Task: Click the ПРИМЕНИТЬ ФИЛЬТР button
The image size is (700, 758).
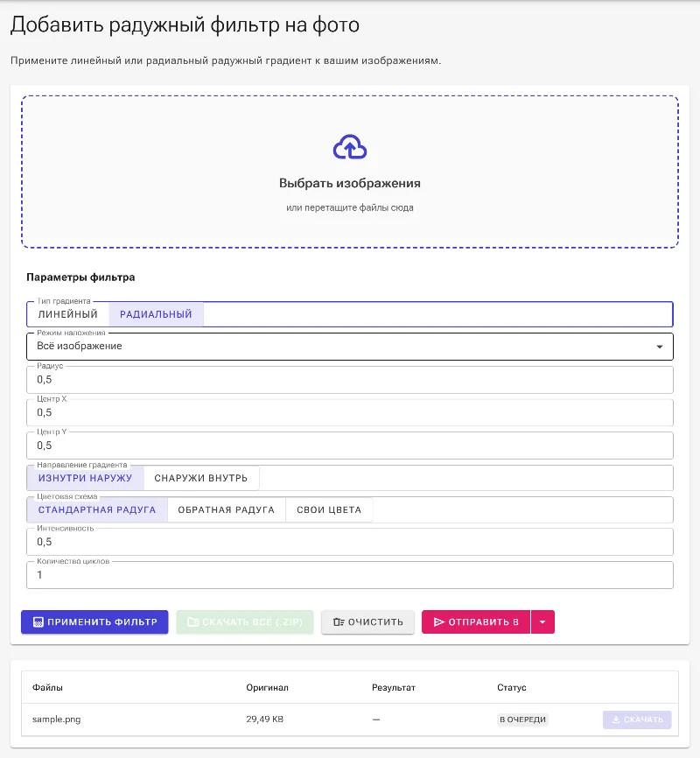Action: 94,622
